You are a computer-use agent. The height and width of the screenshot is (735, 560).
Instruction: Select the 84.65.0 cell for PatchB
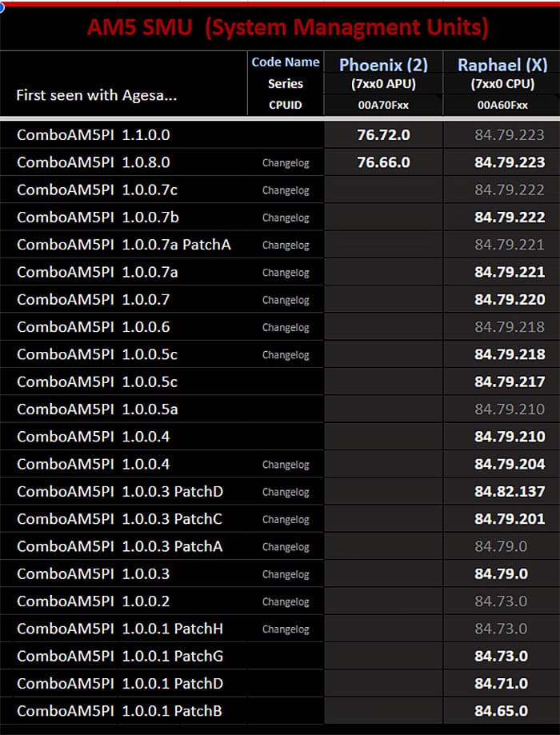tap(501, 711)
